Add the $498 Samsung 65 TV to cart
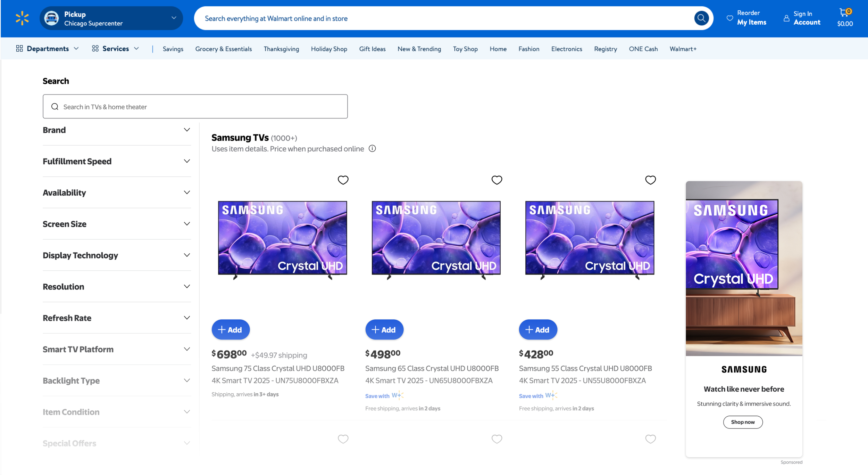Screen dimensions: 868x475 coord(384,329)
